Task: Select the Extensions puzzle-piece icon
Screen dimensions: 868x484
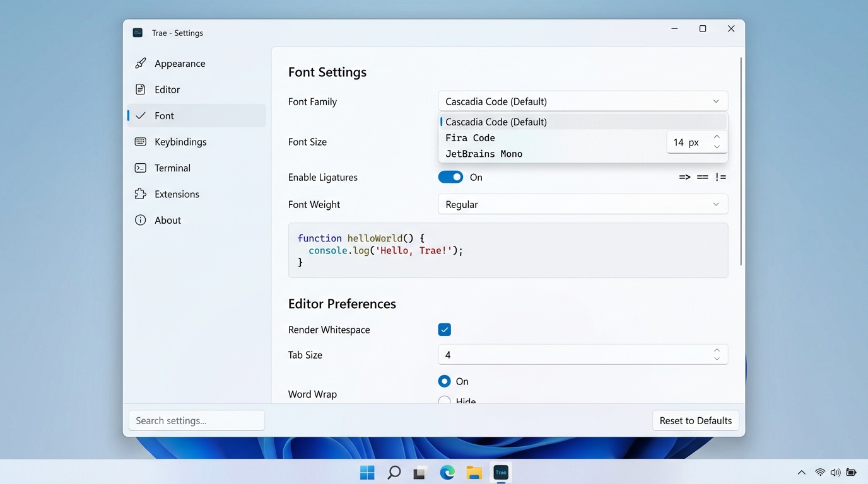Action: 139,193
